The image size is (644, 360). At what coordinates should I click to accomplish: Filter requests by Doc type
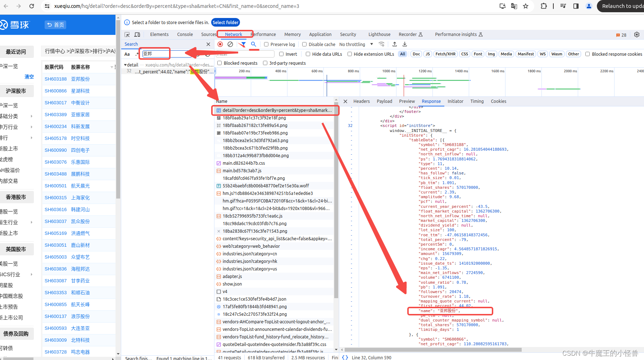click(x=416, y=54)
